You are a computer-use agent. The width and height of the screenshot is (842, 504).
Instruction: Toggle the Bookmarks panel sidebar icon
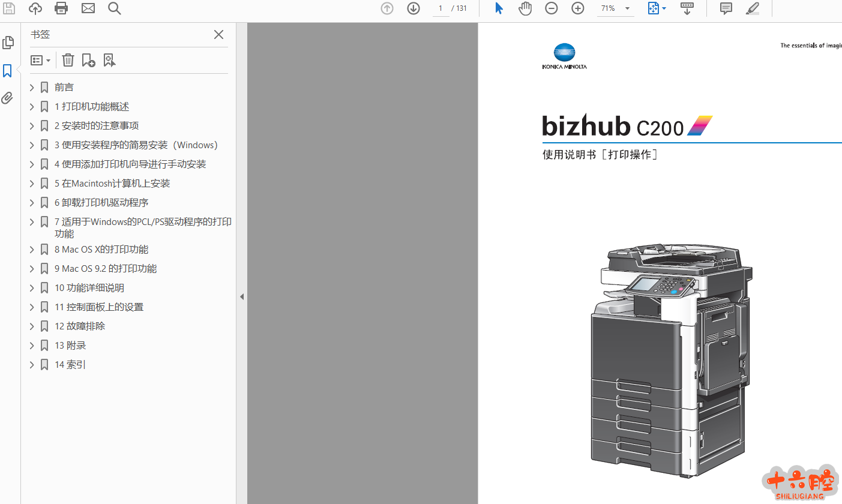coord(8,71)
